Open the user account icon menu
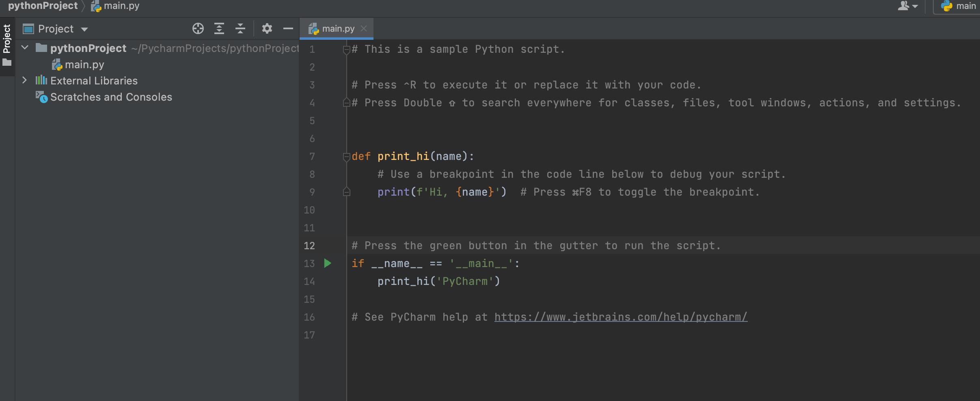This screenshot has width=980, height=401. tap(907, 6)
